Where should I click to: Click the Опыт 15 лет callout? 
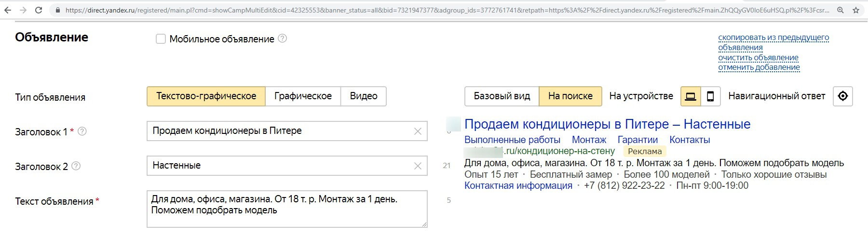(x=491, y=174)
